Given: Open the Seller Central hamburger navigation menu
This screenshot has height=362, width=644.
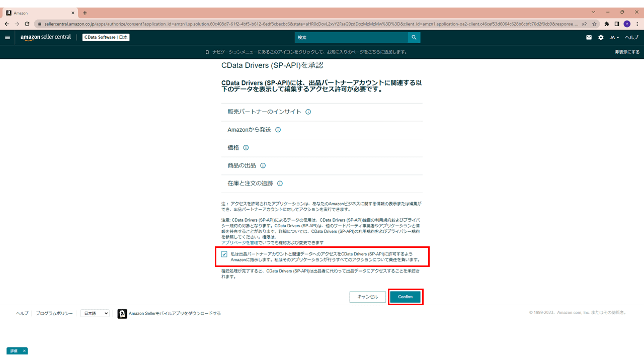Looking at the screenshot, I should pos(8,37).
